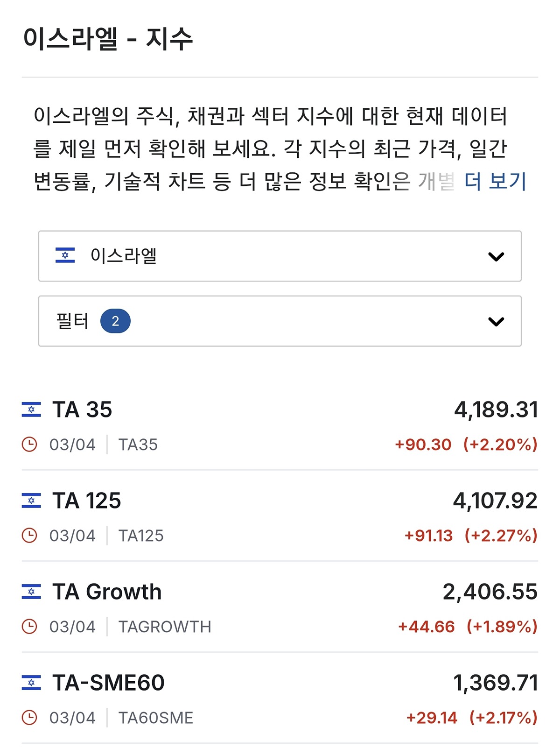560x748 pixels.
Task: Click the Israel flag beside TA Growth
Action: click(x=31, y=592)
